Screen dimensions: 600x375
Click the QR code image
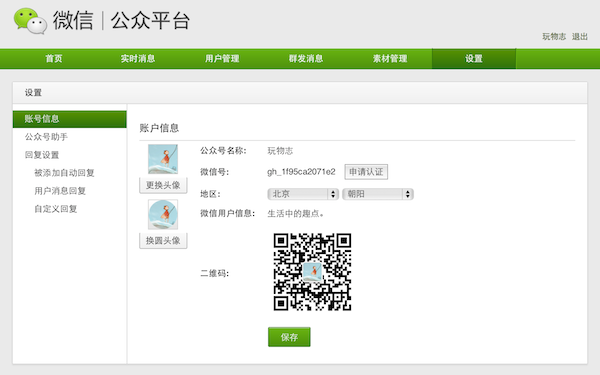coord(312,272)
